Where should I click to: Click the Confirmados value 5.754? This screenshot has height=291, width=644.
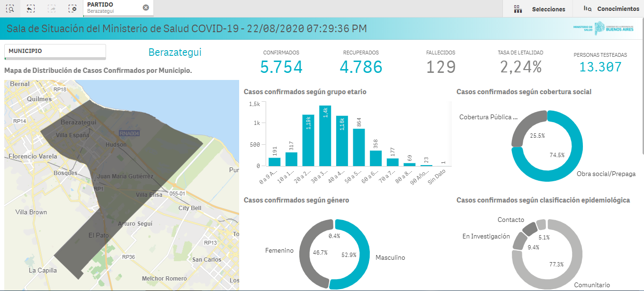click(x=281, y=67)
